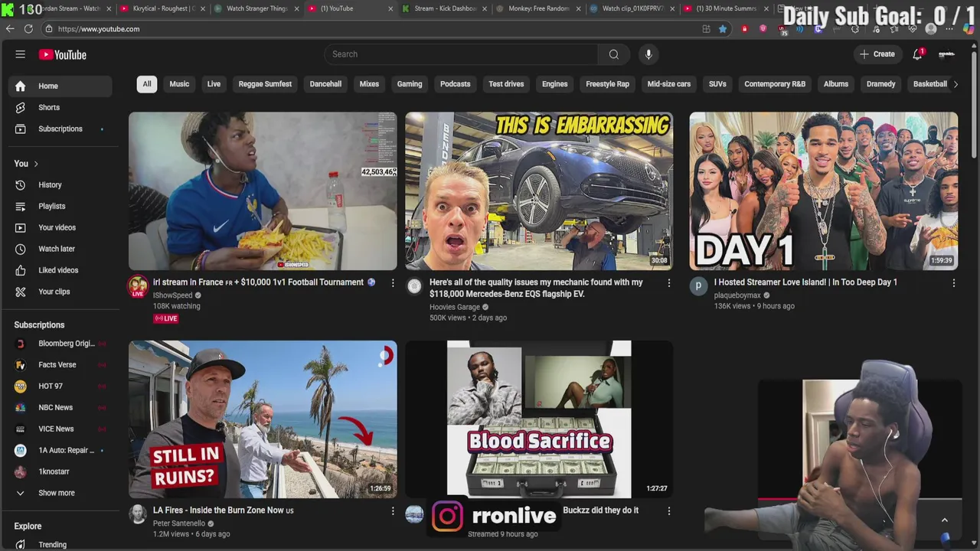980x551 pixels.
Task: Open Bloomberg Originals subscription channel
Action: tap(60, 344)
